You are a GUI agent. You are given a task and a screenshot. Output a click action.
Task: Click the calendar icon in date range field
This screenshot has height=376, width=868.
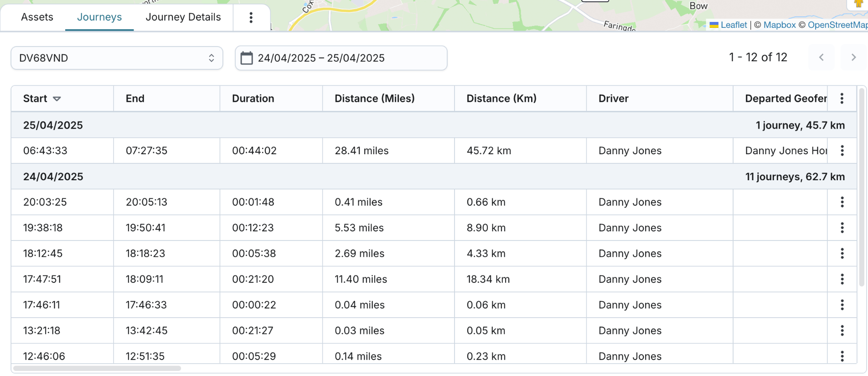(x=247, y=58)
